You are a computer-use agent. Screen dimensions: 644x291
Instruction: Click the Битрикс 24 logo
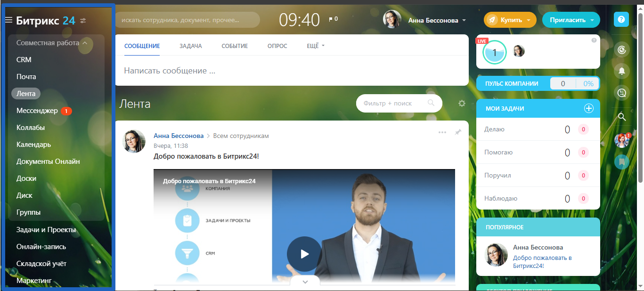click(46, 20)
